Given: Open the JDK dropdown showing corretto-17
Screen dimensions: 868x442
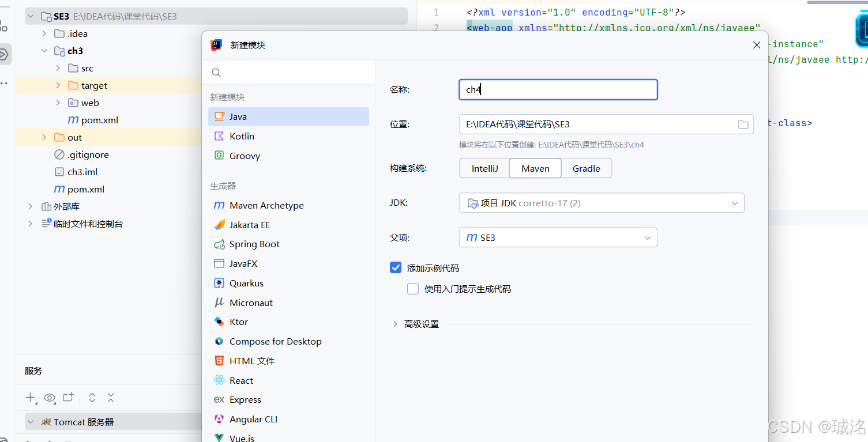Looking at the screenshot, I should (602, 203).
